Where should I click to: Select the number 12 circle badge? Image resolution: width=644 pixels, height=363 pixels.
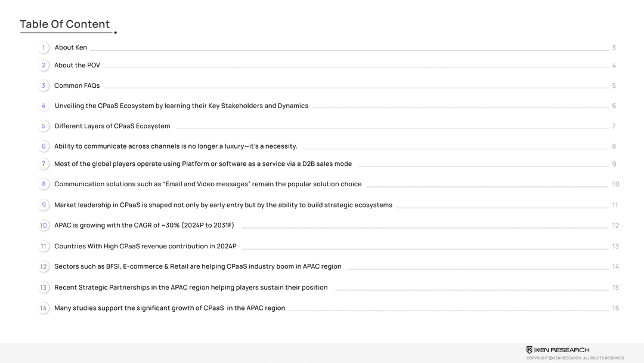tap(44, 267)
